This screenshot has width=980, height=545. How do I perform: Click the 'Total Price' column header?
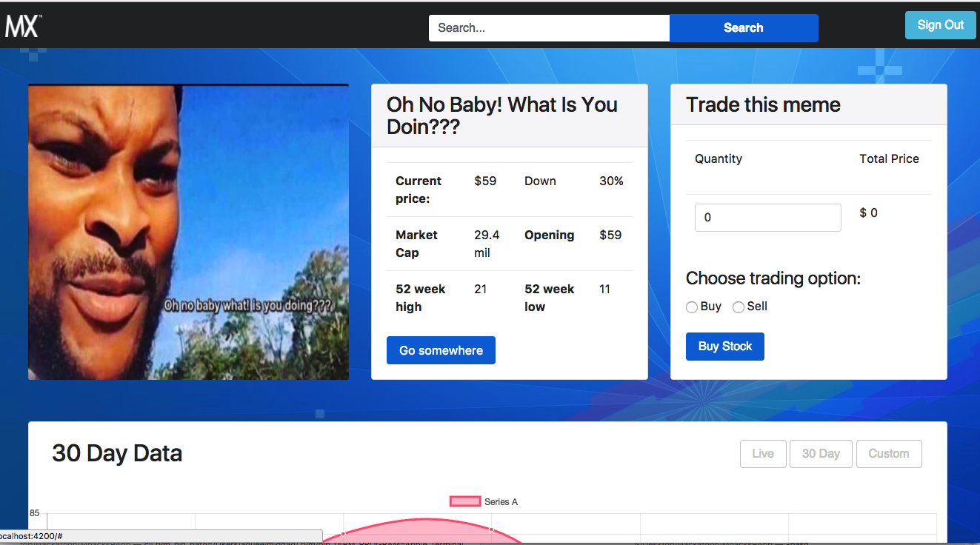point(889,158)
